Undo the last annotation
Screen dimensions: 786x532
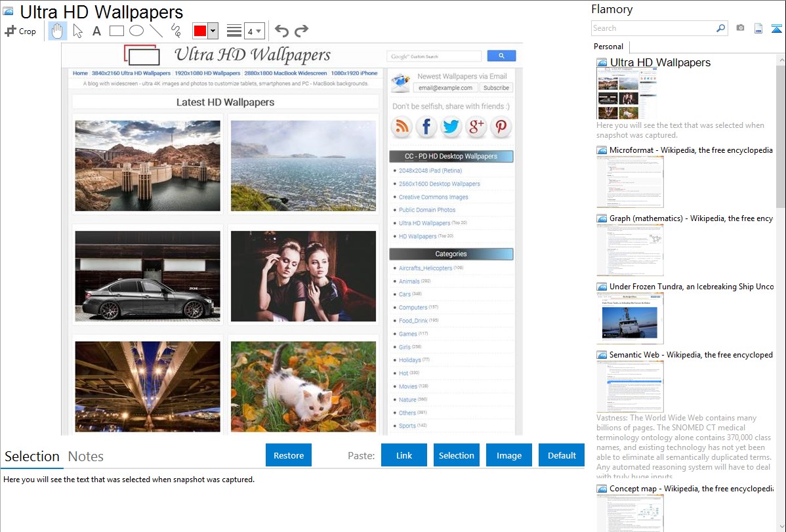[x=281, y=31]
